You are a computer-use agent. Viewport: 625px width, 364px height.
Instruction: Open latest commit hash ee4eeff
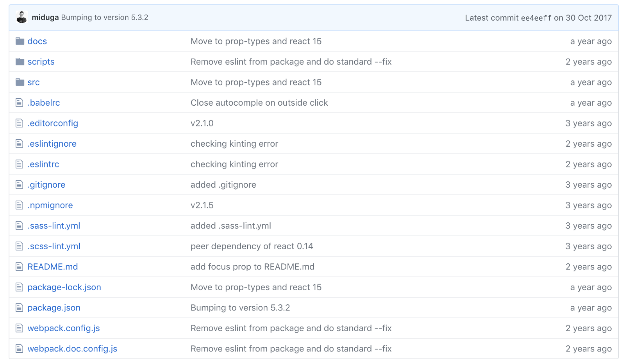536,18
